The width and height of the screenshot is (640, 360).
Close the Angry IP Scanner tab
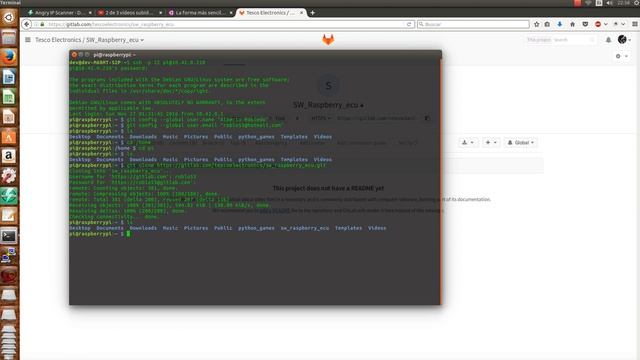[90, 13]
